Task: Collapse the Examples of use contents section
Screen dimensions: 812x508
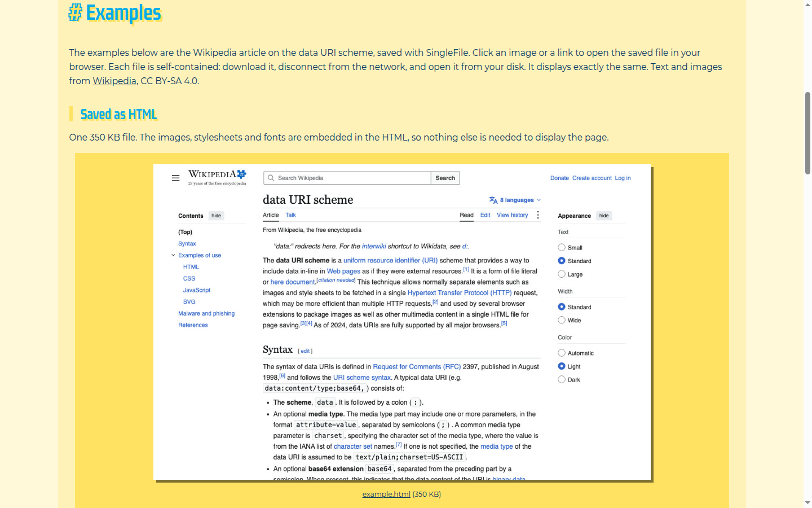Action: pos(174,255)
